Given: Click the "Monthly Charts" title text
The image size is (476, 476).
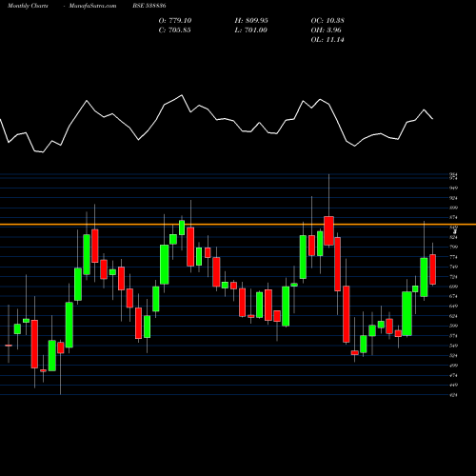Looking at the screenshot, I should point(28,6).
